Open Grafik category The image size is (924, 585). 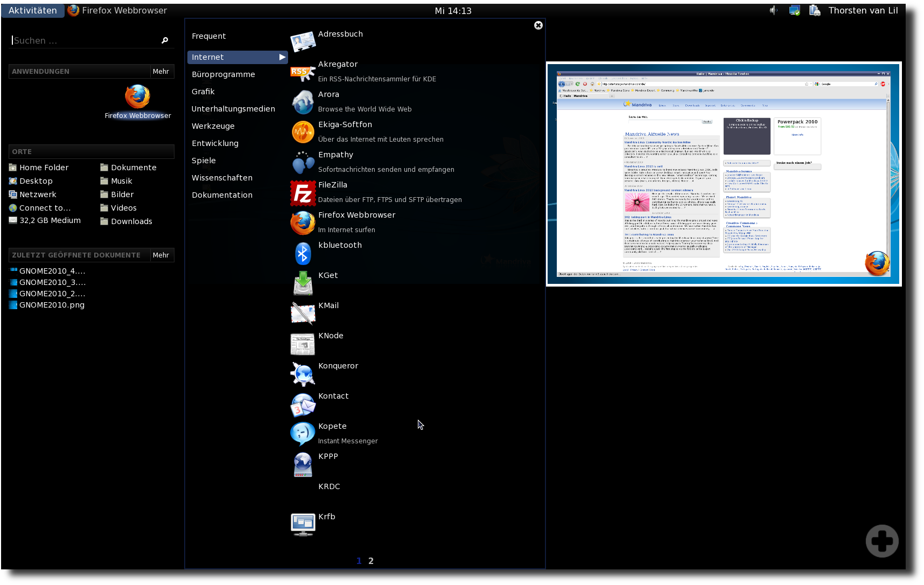coord(203,92)
